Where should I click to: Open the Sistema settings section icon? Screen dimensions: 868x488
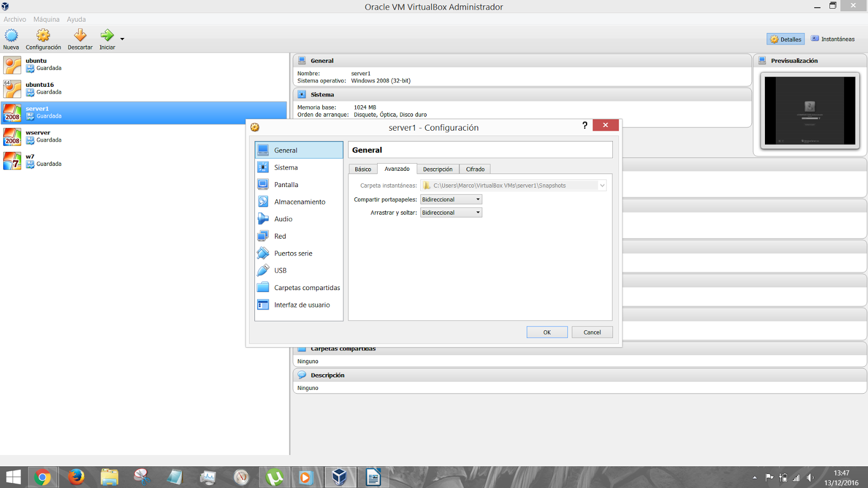[x=263, y=167]
